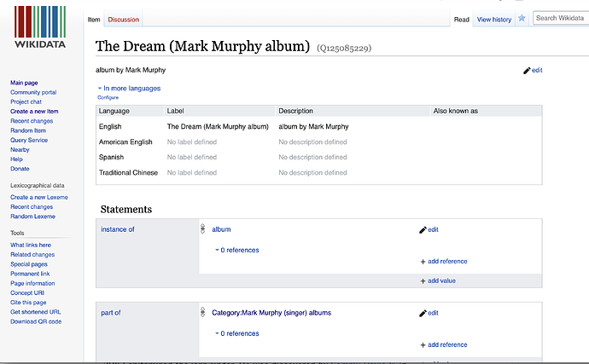
Task: Add reference to the album statement
Action: click(x=444, y=262)
